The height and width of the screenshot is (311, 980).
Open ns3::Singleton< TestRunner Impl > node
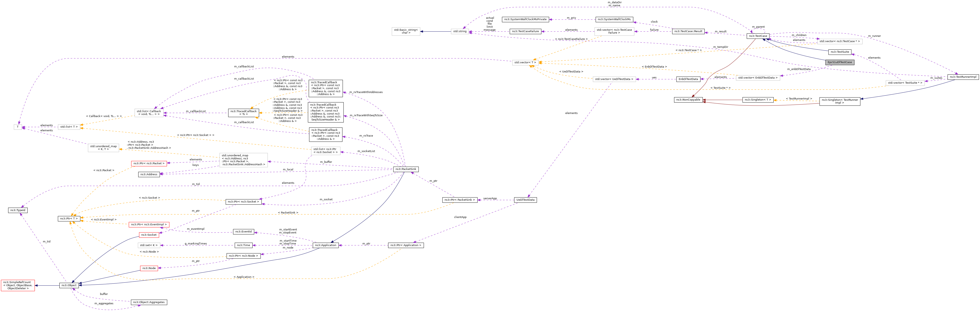pyautogui.click(x=840, y=101)
